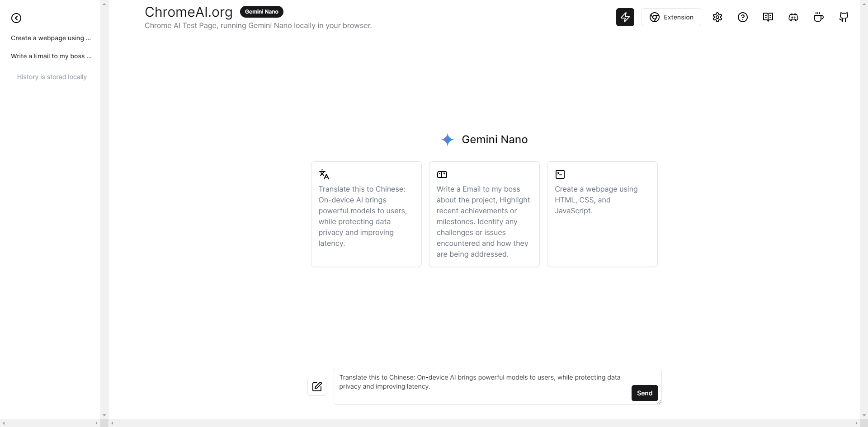Open 'Write a Email to my boss ...' history
The width and height of the screenshot is (868, 427).
51,56
